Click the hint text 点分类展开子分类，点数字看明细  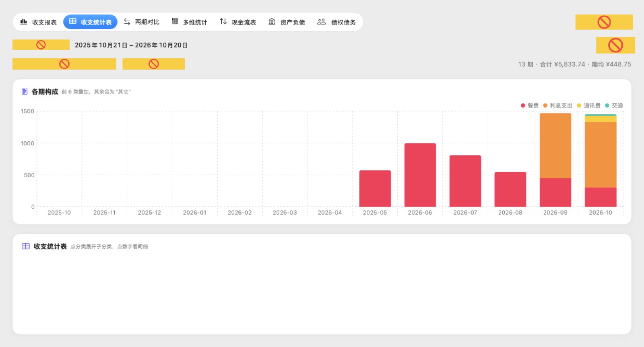109,247
